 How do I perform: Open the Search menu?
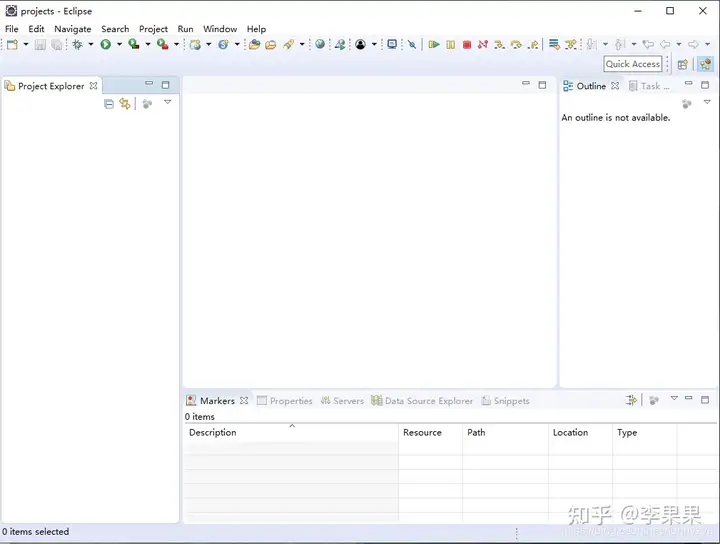115,29
